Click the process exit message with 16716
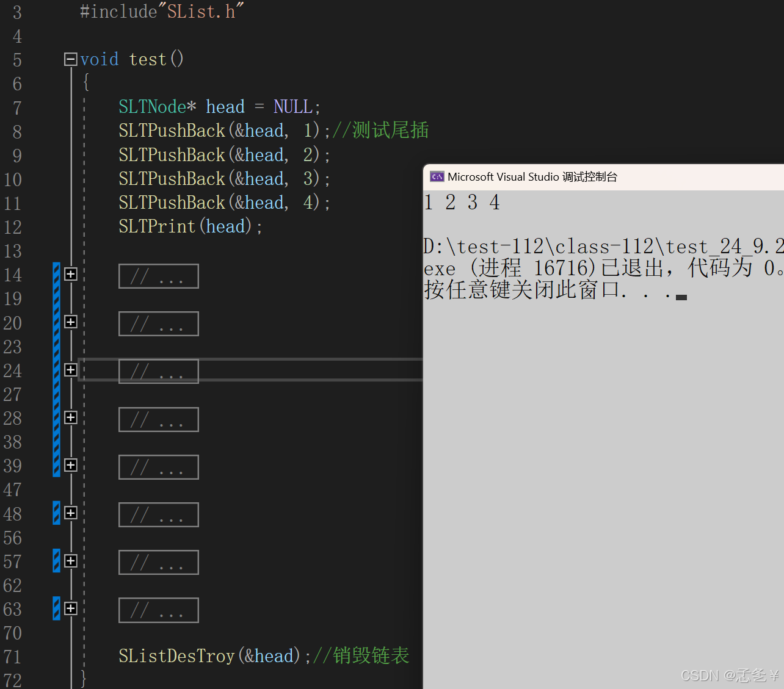Screen dimensions: 784x689 pos(603,268)
